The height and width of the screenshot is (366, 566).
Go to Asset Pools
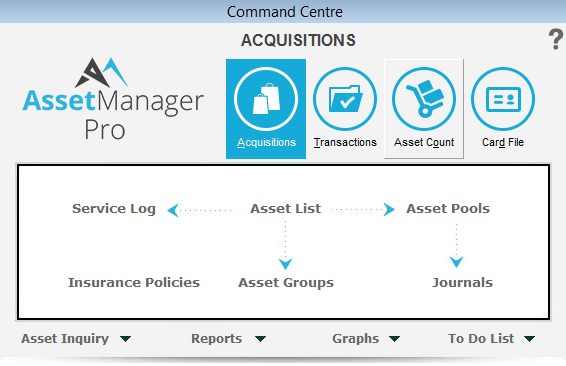click(448, 209)
